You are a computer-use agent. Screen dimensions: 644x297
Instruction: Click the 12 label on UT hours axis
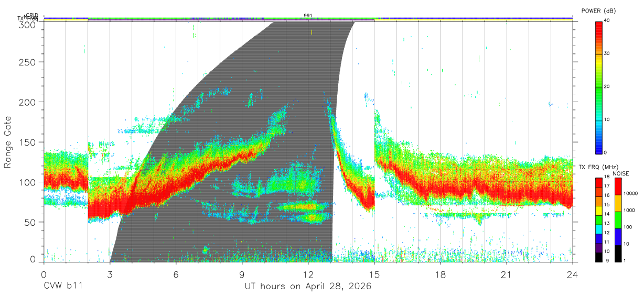coord(308,274)
